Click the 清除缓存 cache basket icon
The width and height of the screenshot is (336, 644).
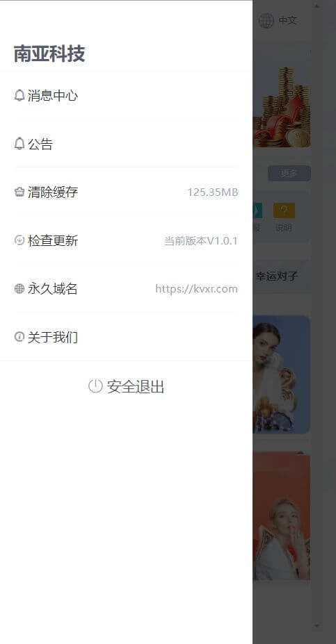coord(19,192)
